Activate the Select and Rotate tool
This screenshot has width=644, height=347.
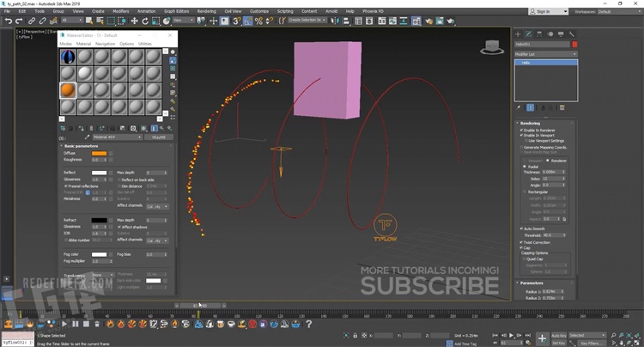click(x=145, y=21)
